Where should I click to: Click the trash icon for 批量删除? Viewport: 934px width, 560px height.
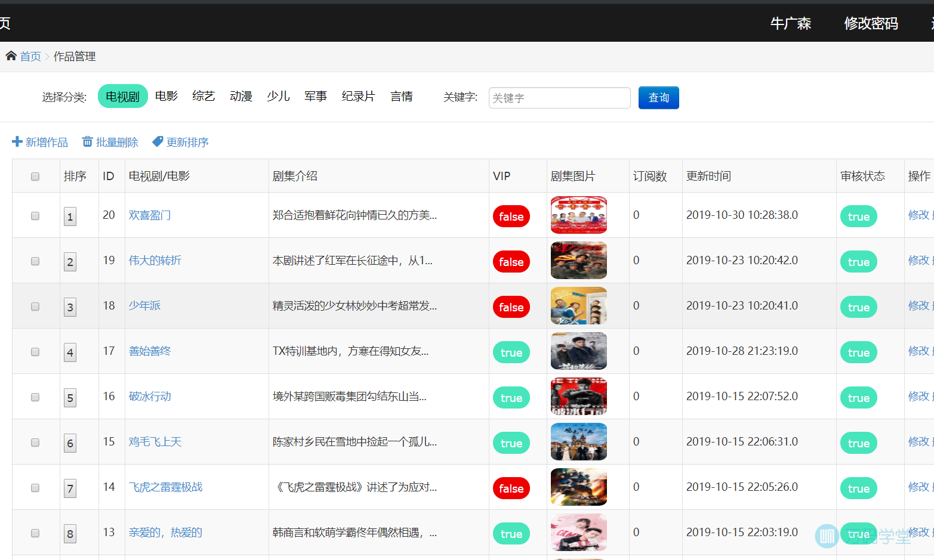pyautogui.click(x=87, y=142)
